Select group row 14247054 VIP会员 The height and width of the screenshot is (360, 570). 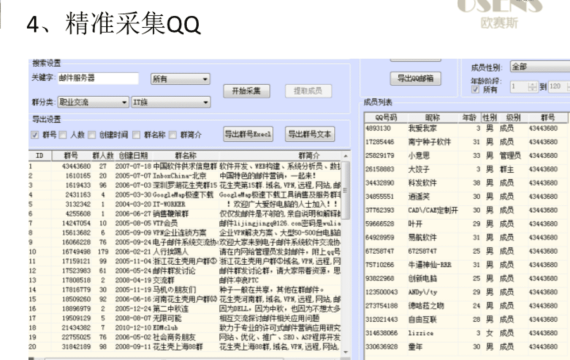click(x=185, y=223)
